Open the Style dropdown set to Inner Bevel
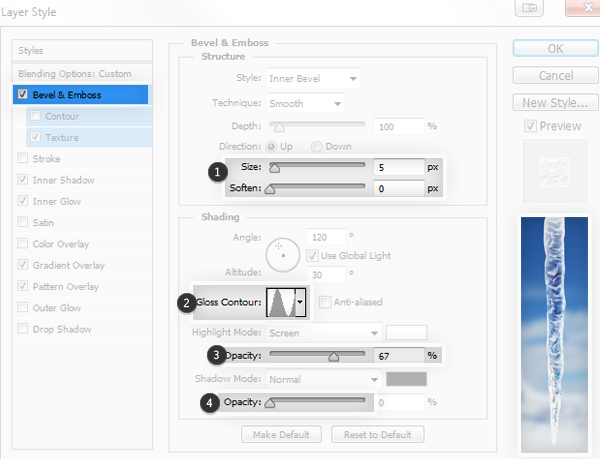This screenshot has width=600, height=459. [313, 79]
